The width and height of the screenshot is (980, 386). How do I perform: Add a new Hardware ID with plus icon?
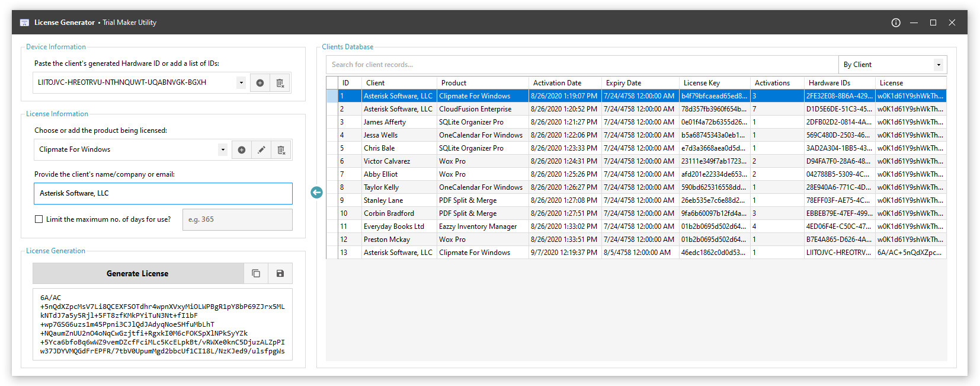click(x=260, y=83)
